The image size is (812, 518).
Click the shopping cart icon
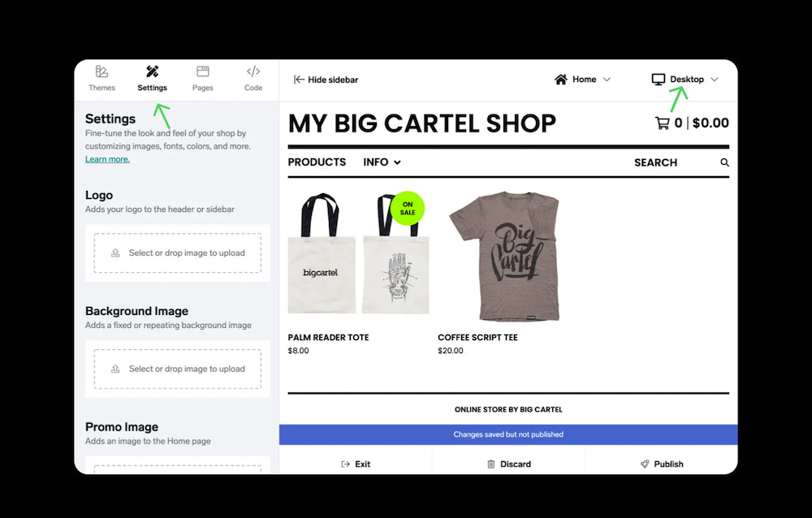(662, 123)
